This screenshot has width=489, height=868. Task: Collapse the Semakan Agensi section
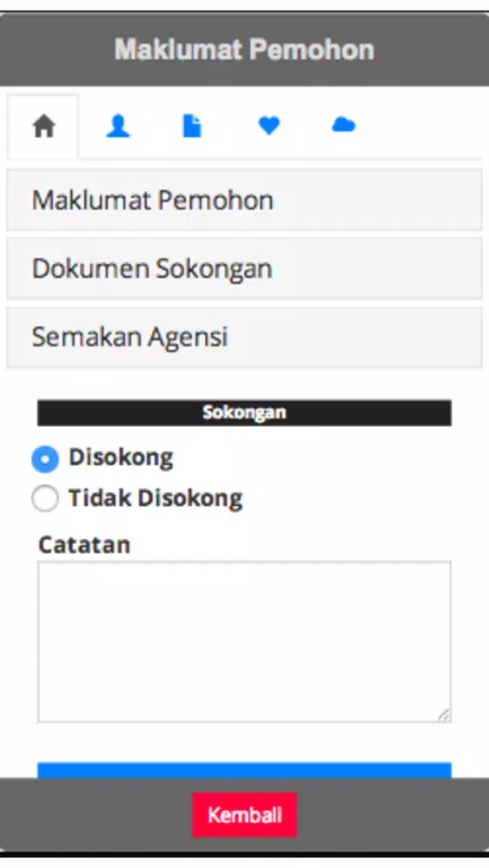(x=244, y=337)
